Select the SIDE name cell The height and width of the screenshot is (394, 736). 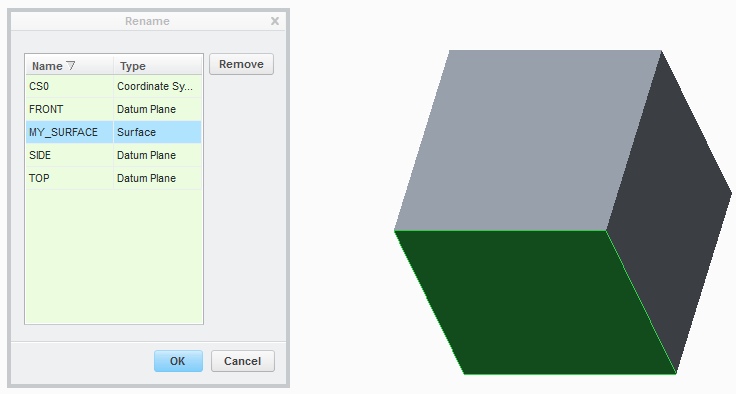pos(69,155)
